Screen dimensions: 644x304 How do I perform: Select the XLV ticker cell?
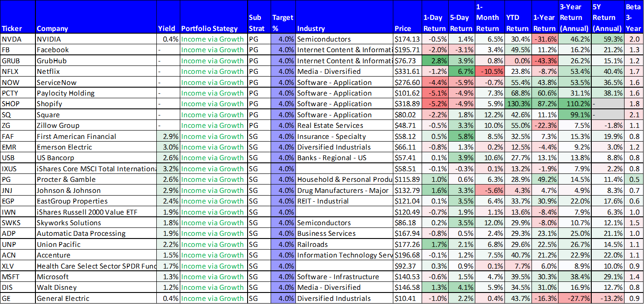(18, 266)
